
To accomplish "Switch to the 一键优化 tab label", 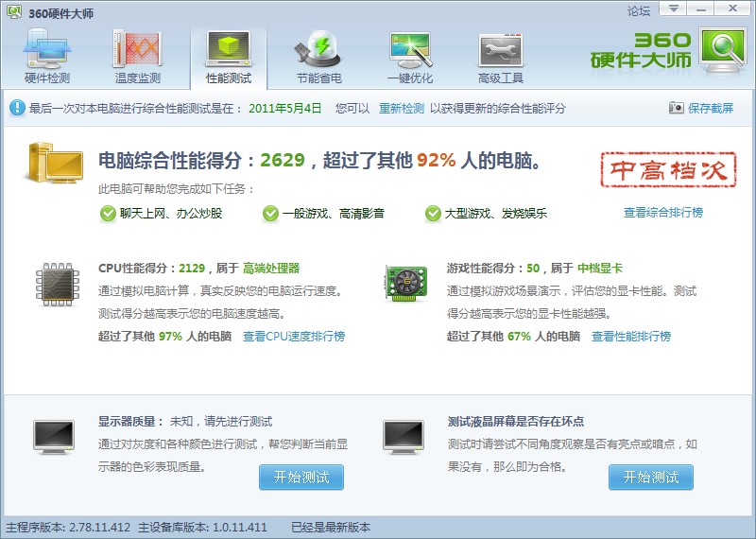I will point(410,78).
